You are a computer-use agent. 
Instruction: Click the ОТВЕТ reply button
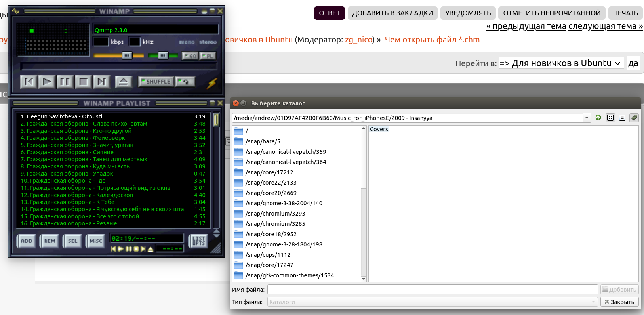coord(329,13)
